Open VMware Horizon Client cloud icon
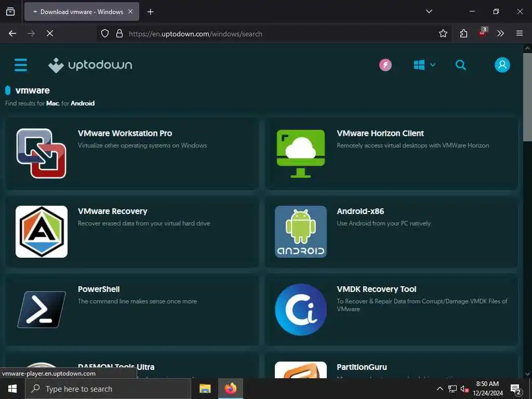This screenshot has width=532, height=399. (301, 153)
